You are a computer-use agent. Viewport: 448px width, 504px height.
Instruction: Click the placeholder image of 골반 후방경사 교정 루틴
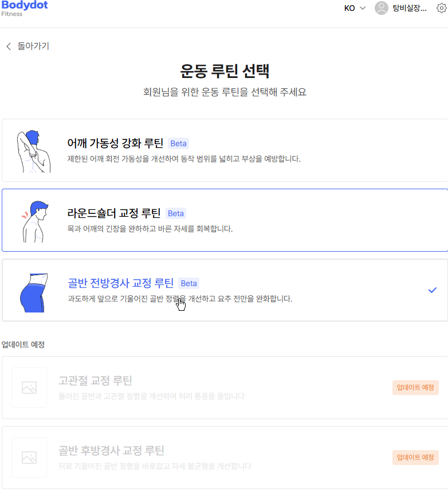[x=29, y=458]
